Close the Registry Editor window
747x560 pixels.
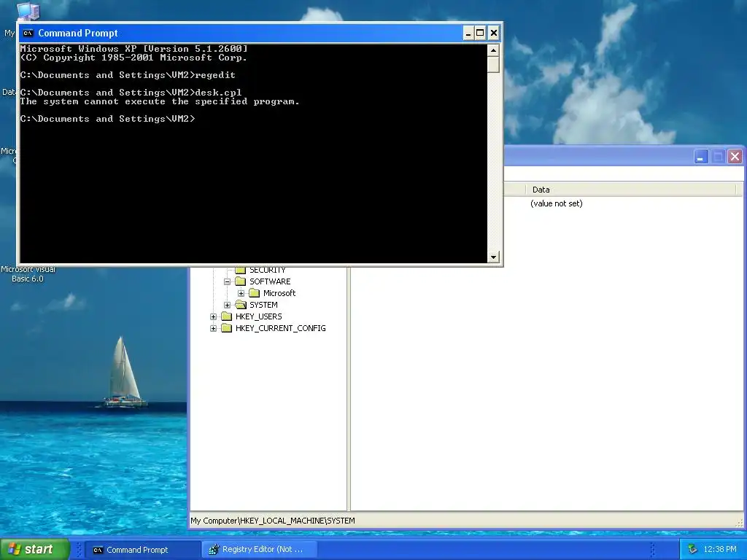coord(735,157)
